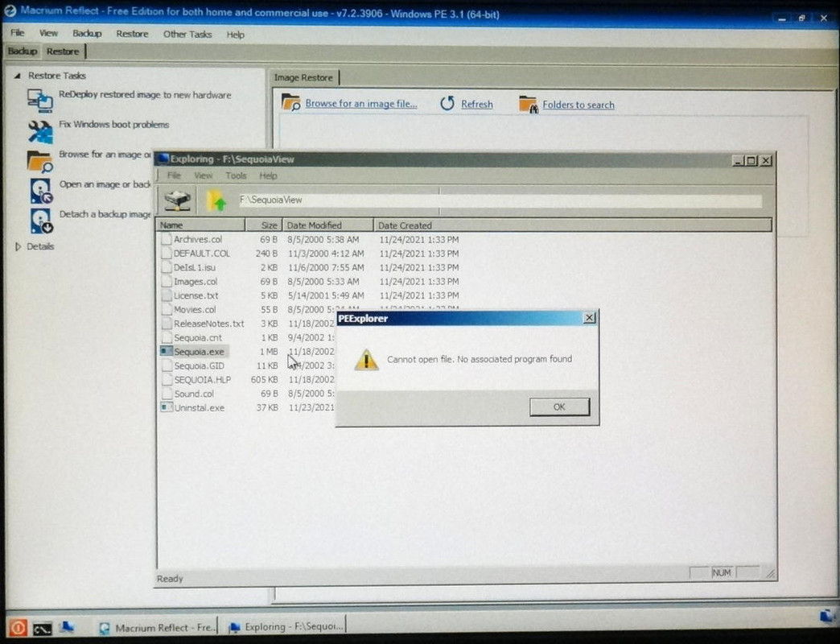The height and width of the screenshot is (644, 840).
Task: Click the NUM status bar indicator
Action: click(x=722, y=572)
